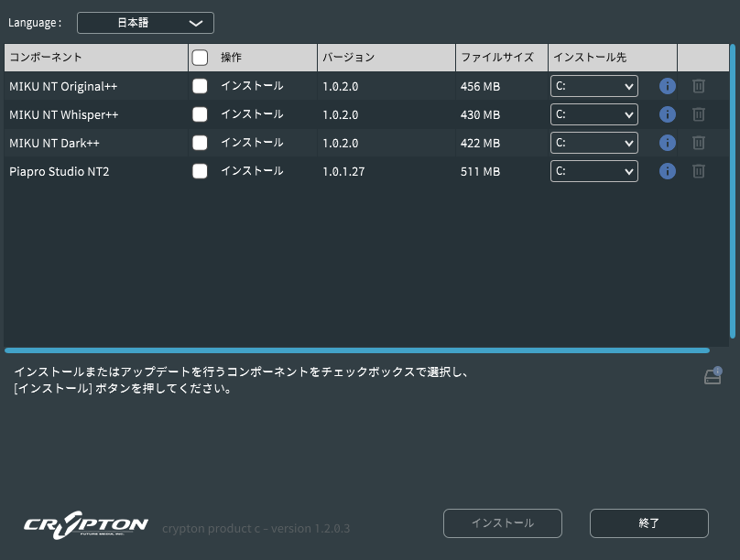Click the 終了 button

point(648,523)
